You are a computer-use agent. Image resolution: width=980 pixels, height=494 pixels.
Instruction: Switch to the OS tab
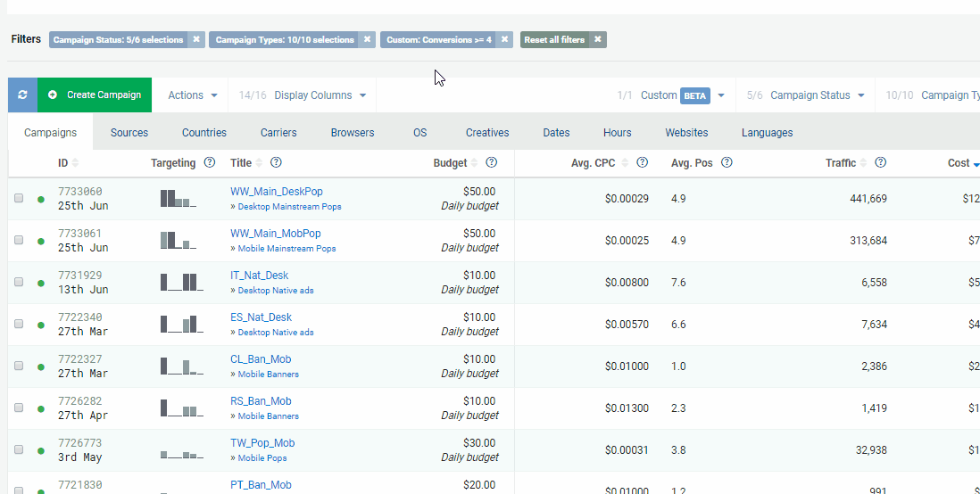(420, 132)
